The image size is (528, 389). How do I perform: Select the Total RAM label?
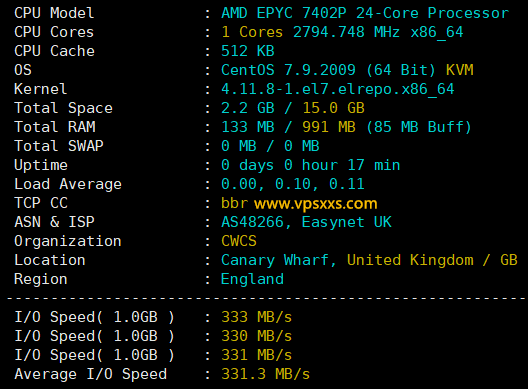pyautogui.click(x=55, y=127)
